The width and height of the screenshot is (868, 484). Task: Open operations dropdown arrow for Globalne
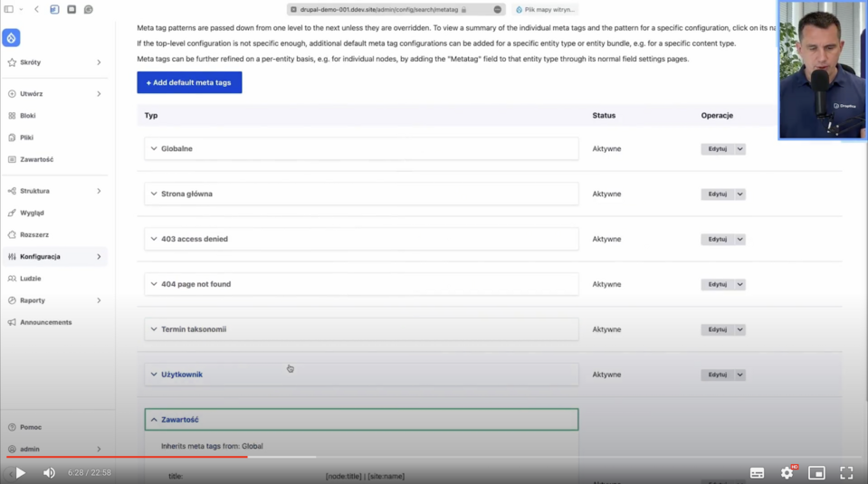(x=739, y=148)
